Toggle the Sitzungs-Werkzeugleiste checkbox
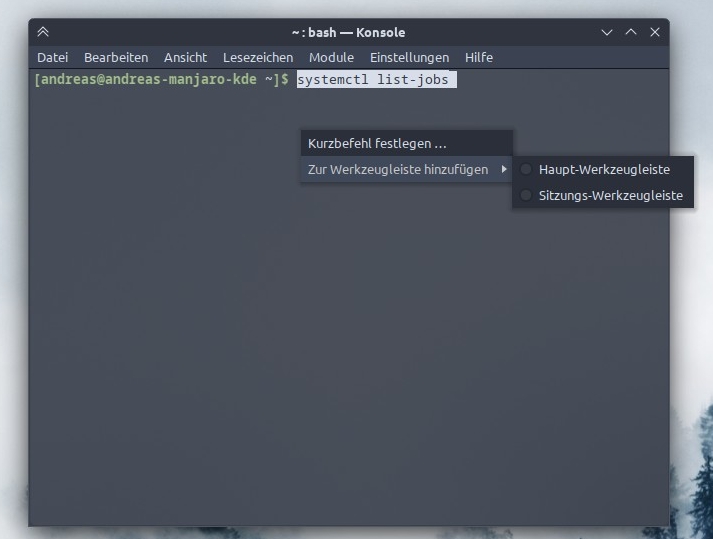 527,195
